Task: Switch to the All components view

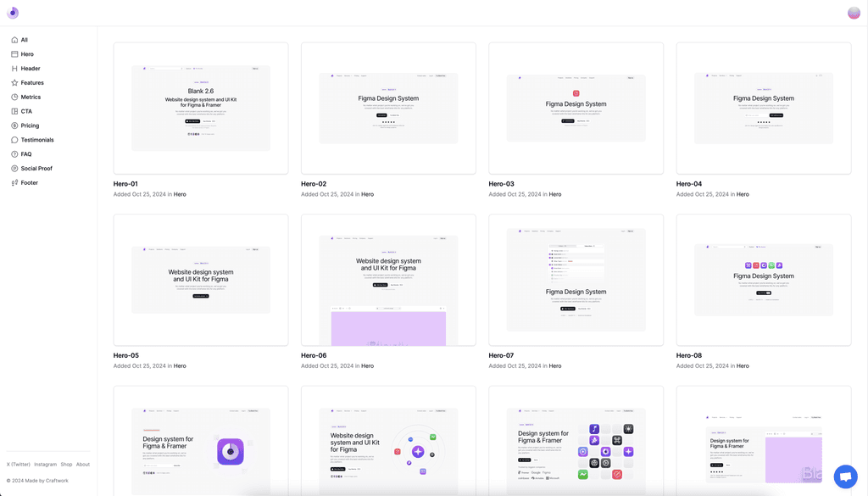Action: click(20, 39)
